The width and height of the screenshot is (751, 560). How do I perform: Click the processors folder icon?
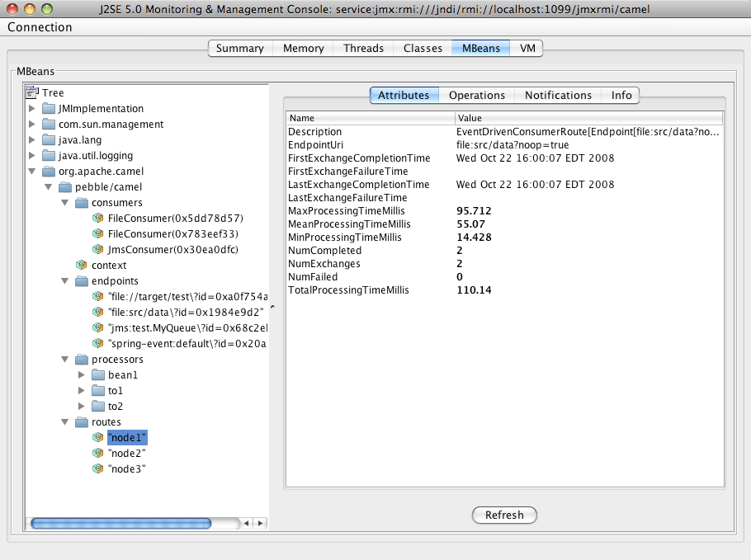[82, 359]
